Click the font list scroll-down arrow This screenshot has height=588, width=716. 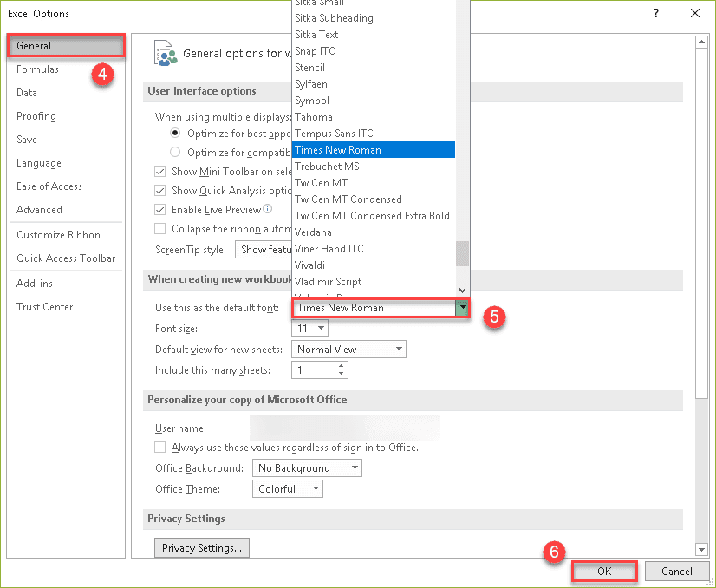[462, 291]
